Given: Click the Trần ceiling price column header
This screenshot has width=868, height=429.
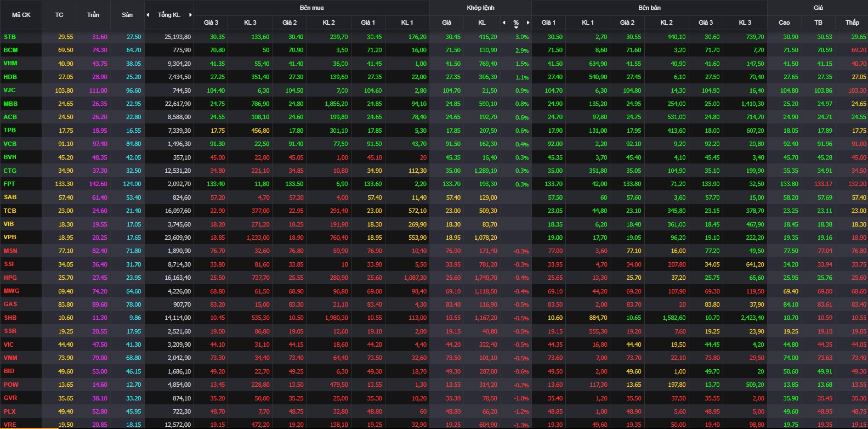Looking at the screenshot, I should click(93, 15).
